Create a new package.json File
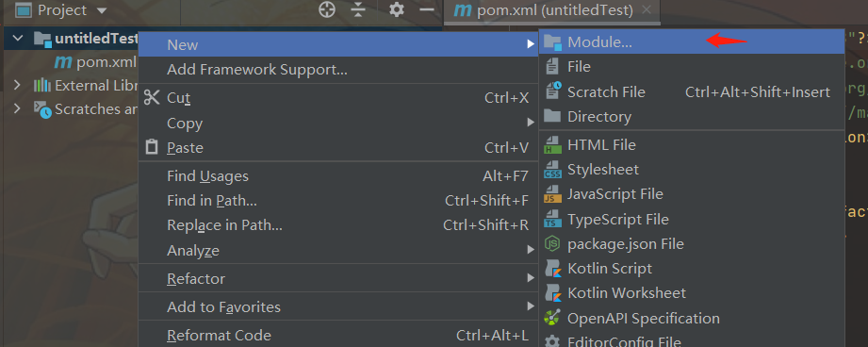The width and height of the screenshot is (868, 347). click(692, 243)
